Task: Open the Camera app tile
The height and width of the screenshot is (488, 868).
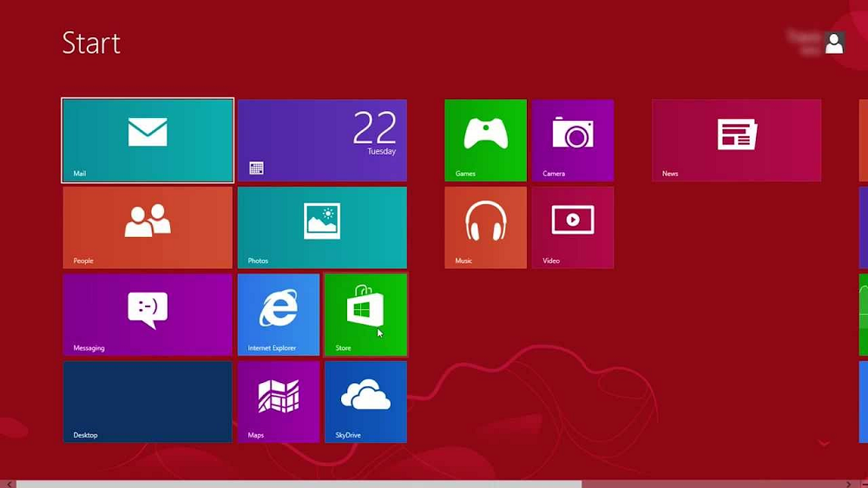Action: click(572, 140)
